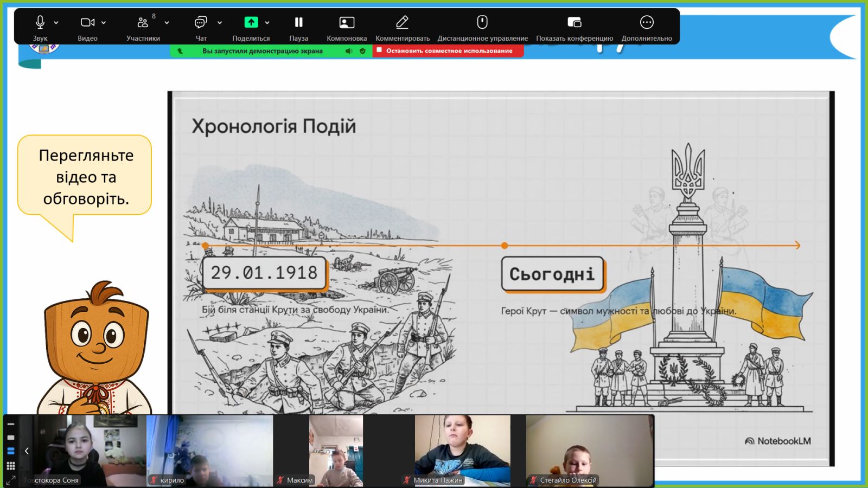Open the Компоновка layout options
868x488 pixels.
coord(347,23)
